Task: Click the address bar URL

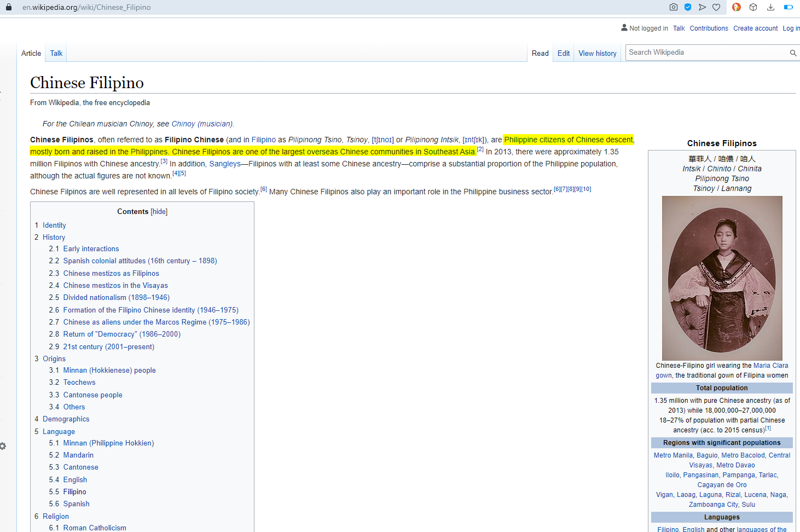Action: [x=86, y=7]
